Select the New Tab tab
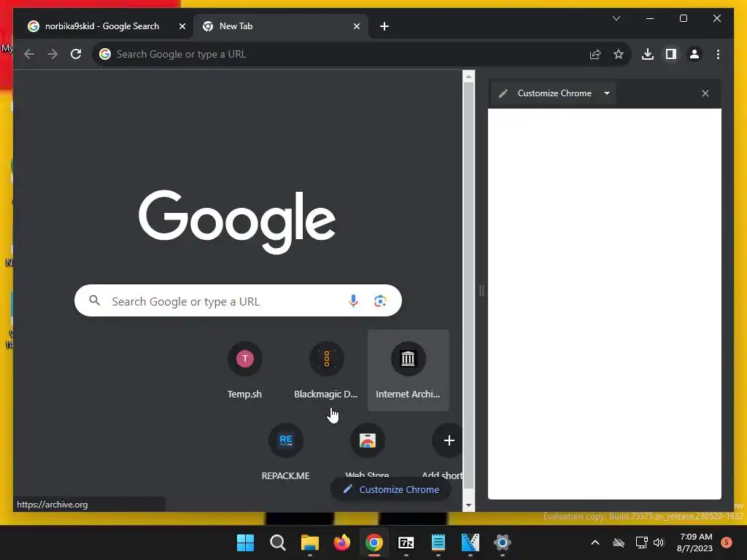Viewport: 747px width, 560px height. pos(281,26)
